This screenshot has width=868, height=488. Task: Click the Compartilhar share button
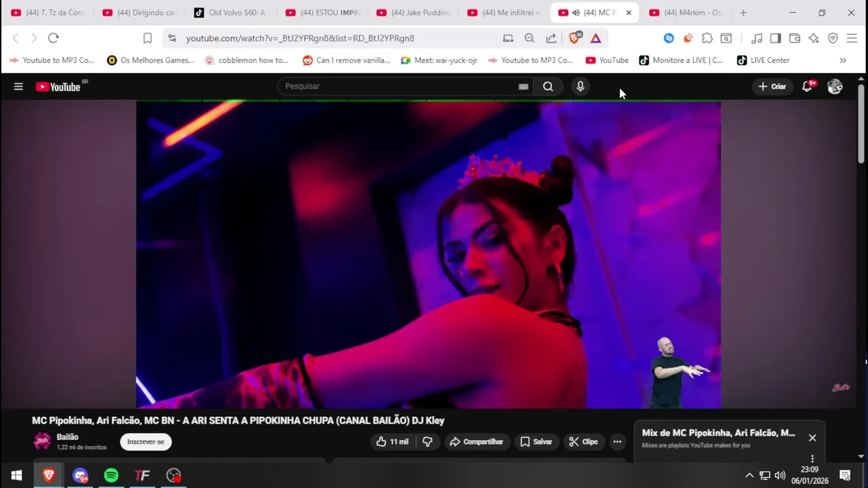[477, 442]
